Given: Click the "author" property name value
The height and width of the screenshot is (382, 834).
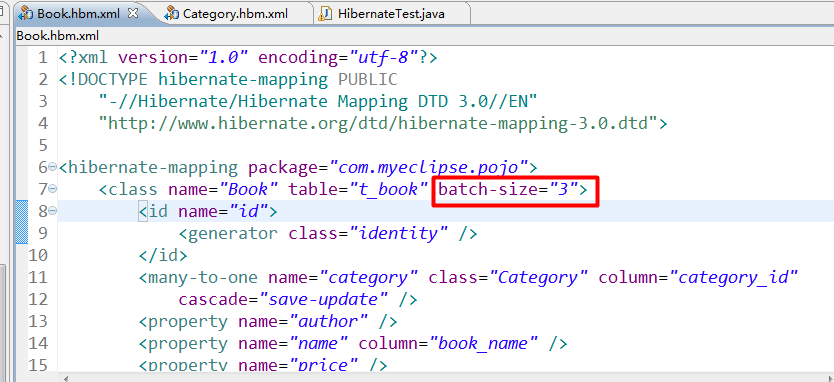Looking at the screenshot, I should (x=329, y=321).
